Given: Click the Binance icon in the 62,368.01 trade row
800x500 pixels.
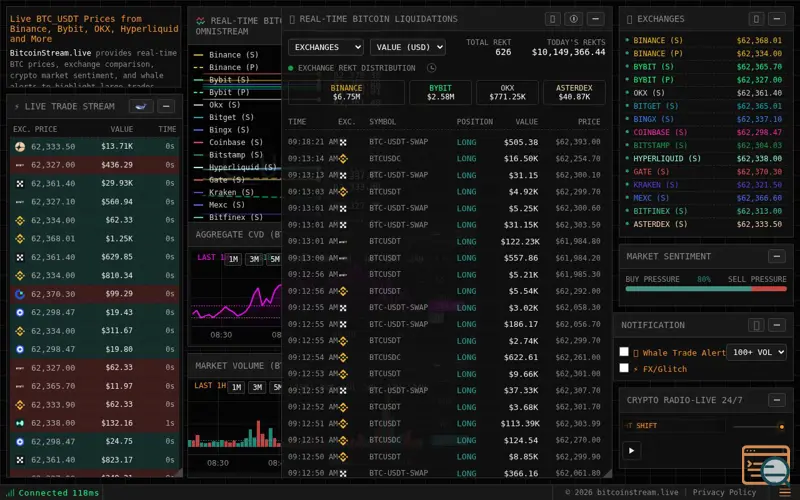Looking at the screenshot, I should 20,239.
